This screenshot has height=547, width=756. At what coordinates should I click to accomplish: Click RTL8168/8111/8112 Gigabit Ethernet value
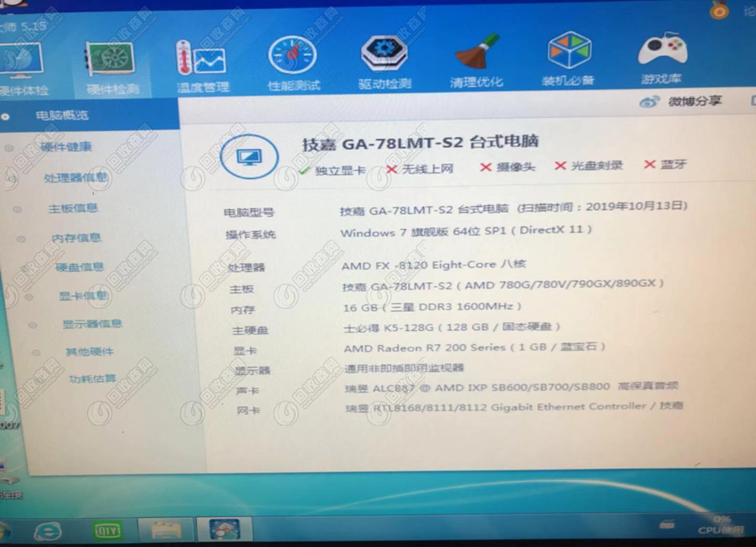514,407
